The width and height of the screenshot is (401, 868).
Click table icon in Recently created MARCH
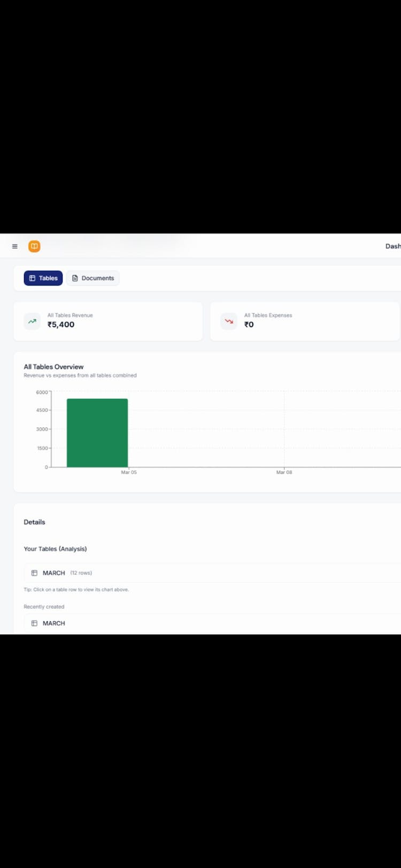[34, 623]
